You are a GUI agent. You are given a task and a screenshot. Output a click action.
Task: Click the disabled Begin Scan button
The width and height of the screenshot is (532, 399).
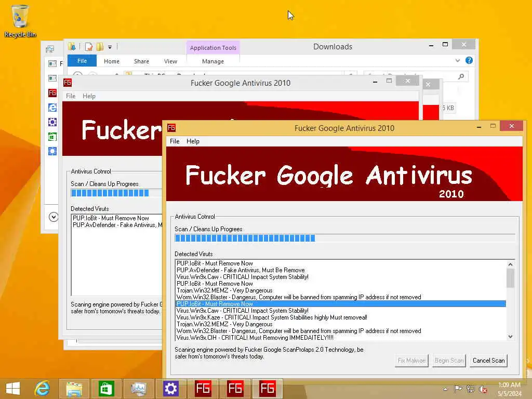click(449, 361)
